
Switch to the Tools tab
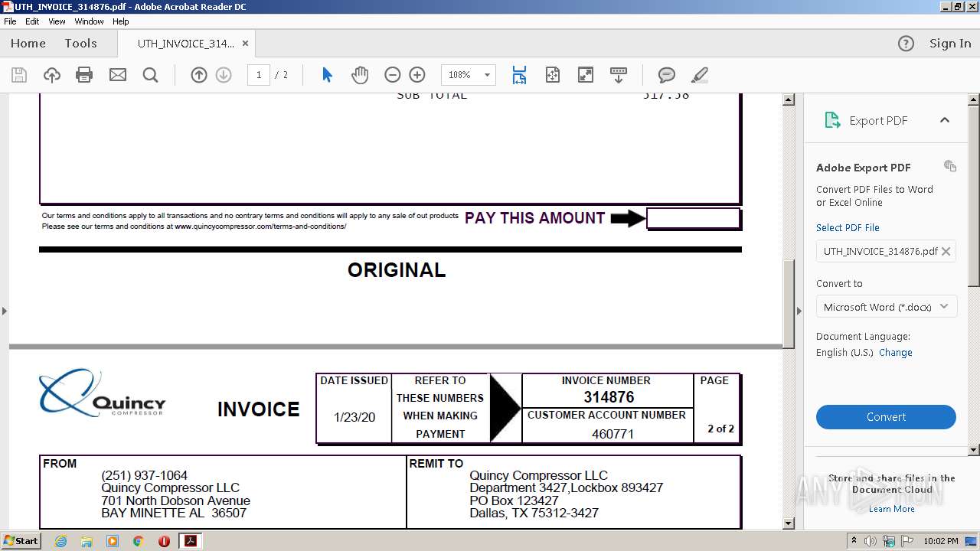point(80,44)
